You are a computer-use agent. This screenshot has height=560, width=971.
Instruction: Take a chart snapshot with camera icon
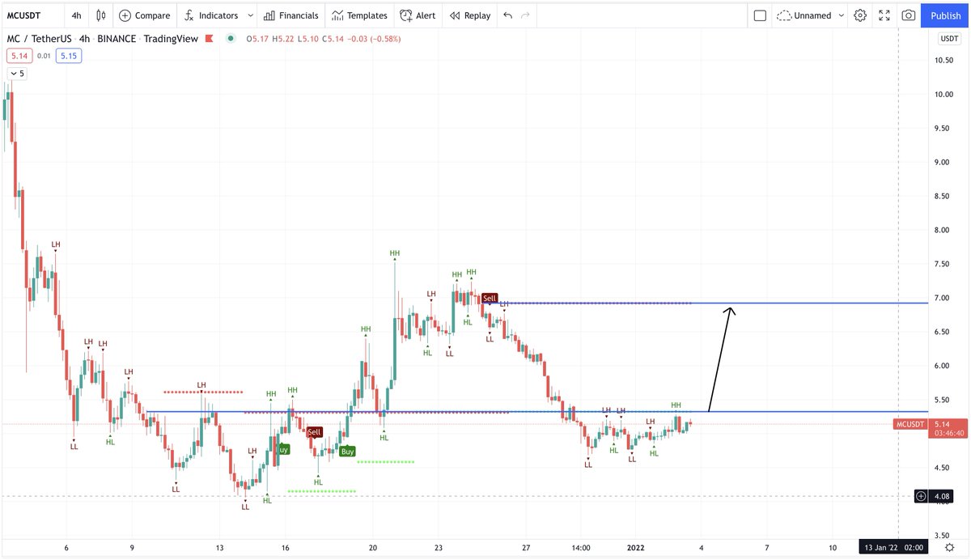pyautogui.click(x=909, y=15)
